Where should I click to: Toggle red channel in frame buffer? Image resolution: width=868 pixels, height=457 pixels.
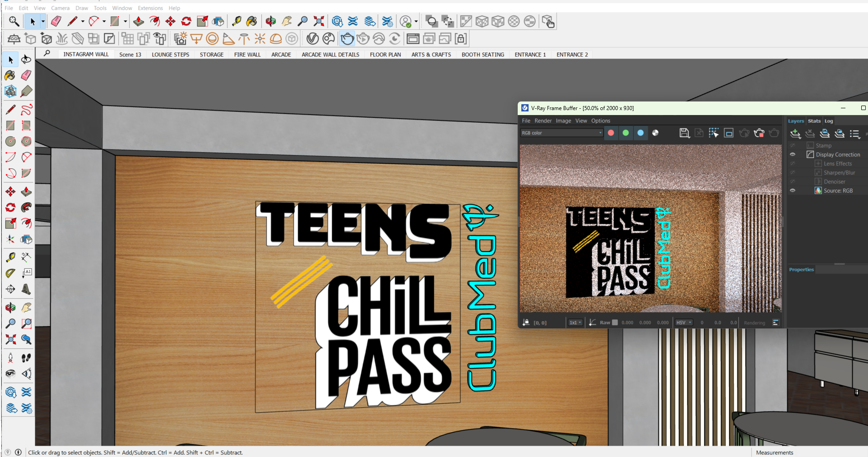pyautogui.click(x=611, y=133)
